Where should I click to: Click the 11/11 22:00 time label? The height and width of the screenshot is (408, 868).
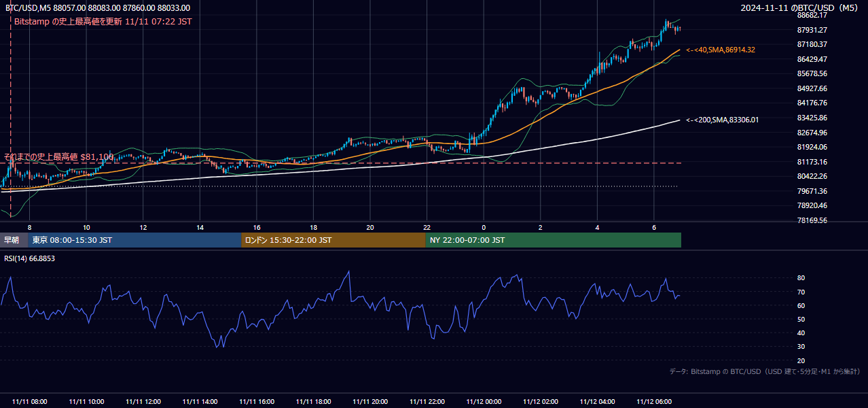click(x=427, y=402)
